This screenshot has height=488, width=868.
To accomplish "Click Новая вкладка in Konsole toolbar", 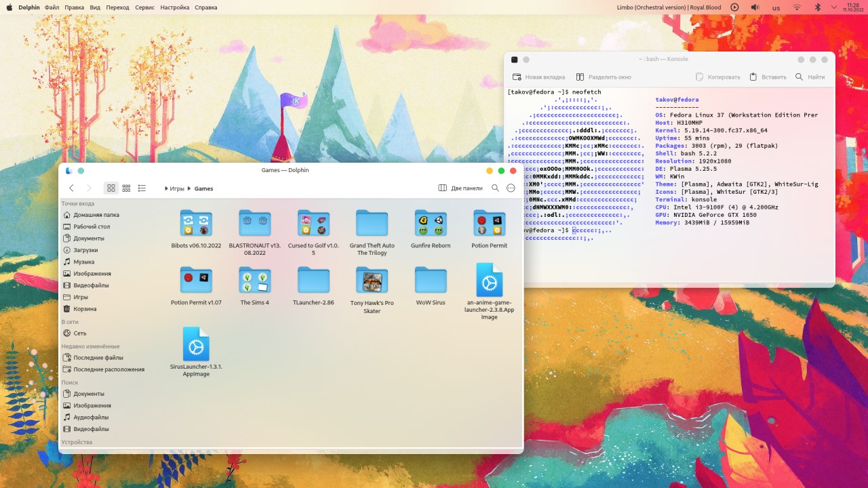I will point(538,77).
